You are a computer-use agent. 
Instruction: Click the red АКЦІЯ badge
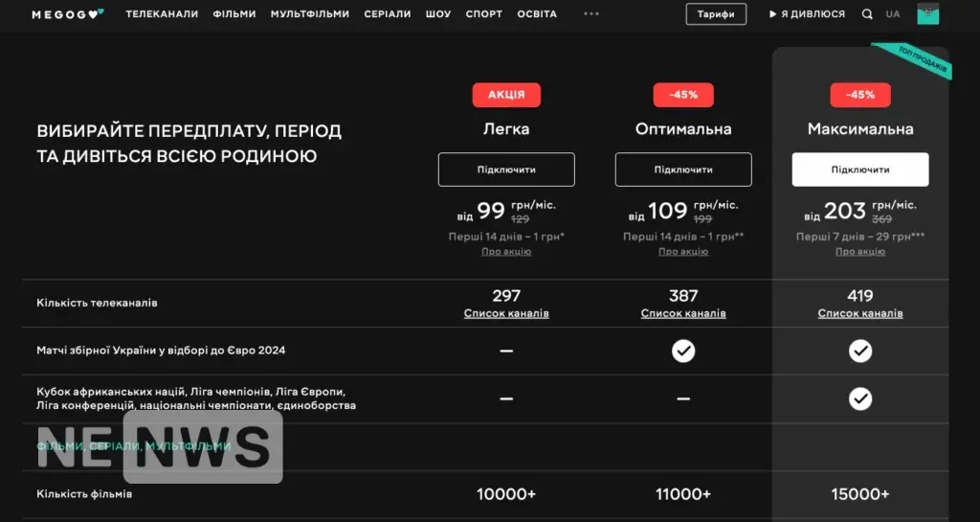point(506,95)
